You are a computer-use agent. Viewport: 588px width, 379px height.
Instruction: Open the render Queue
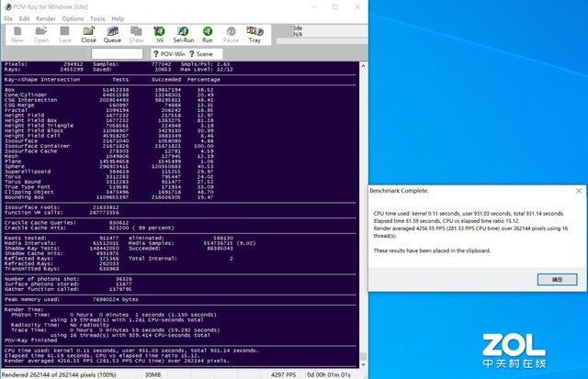tap(112, 34)
